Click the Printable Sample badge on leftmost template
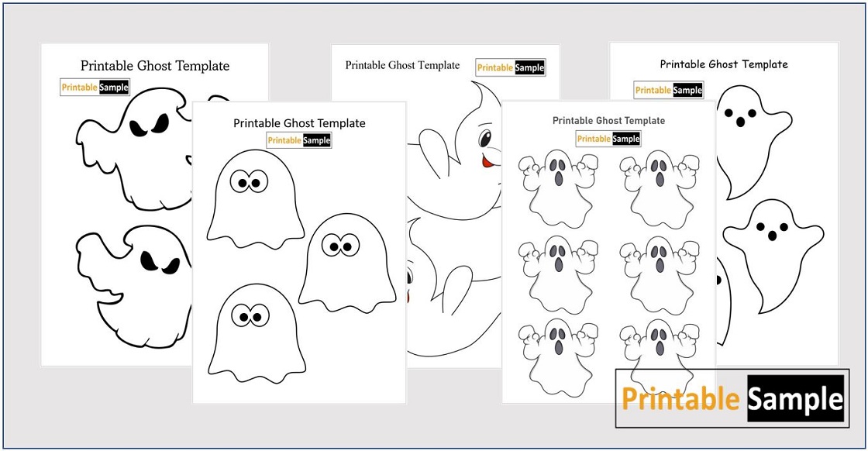868x451 pixels. [94, 87]
